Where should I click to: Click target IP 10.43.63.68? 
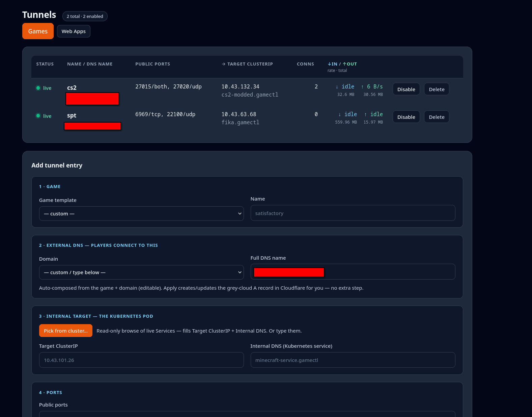click(x=239, y=114)
